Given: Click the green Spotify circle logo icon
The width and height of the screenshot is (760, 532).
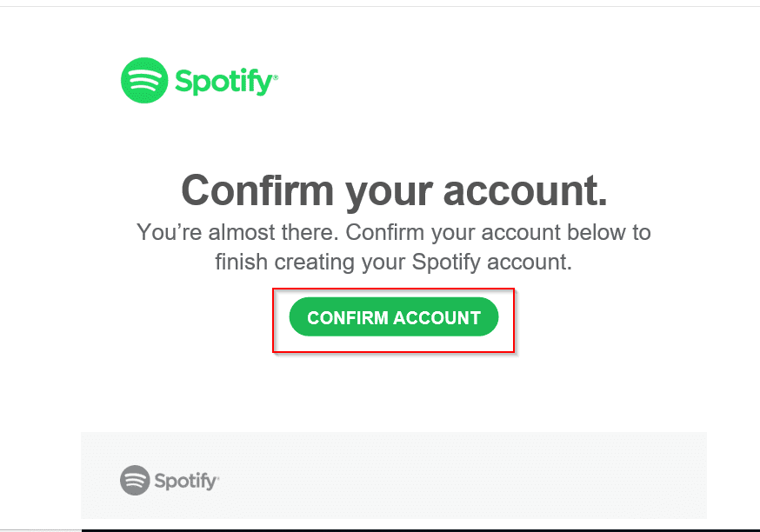Looking at the screenshot, I should pyautogui.click(x=144, y=81).
